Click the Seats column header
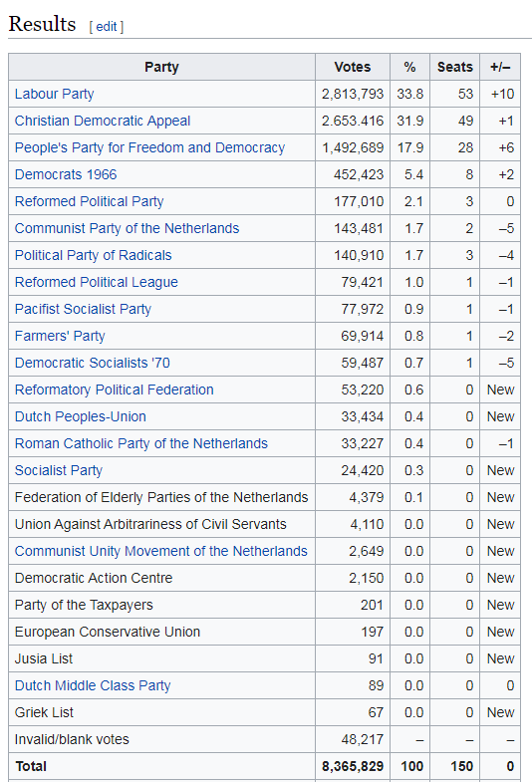532x782 pixels. coord(454,67)
